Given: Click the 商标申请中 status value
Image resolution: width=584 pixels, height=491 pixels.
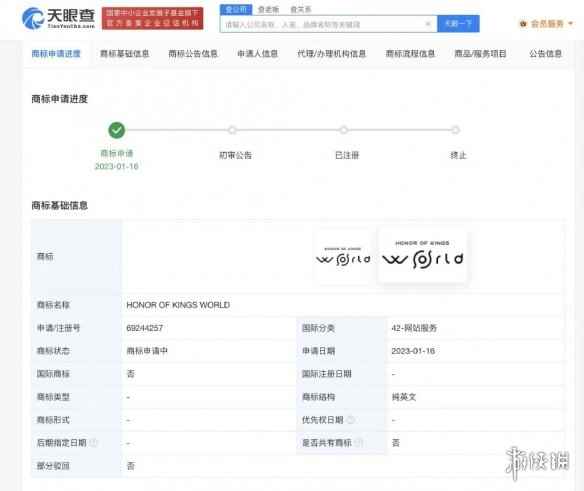Looking at the screenshot, I should (x=147, y=351).
